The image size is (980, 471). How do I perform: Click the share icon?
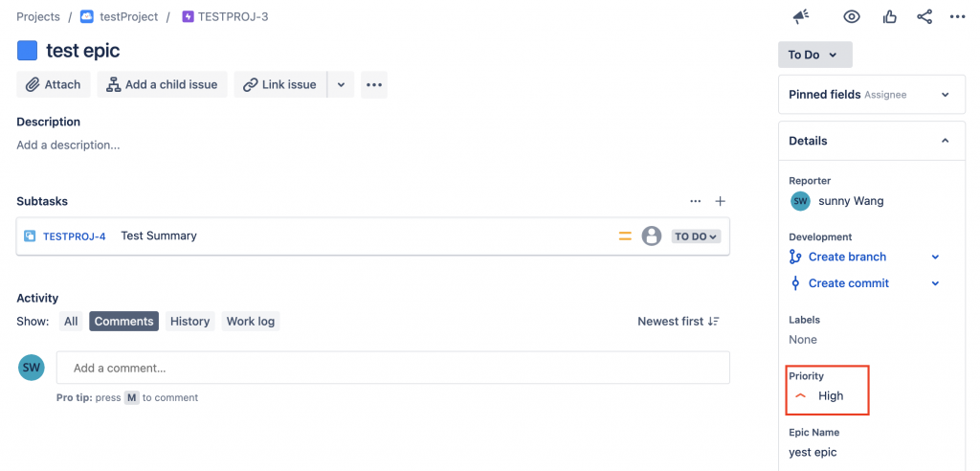tap(924, 16)
